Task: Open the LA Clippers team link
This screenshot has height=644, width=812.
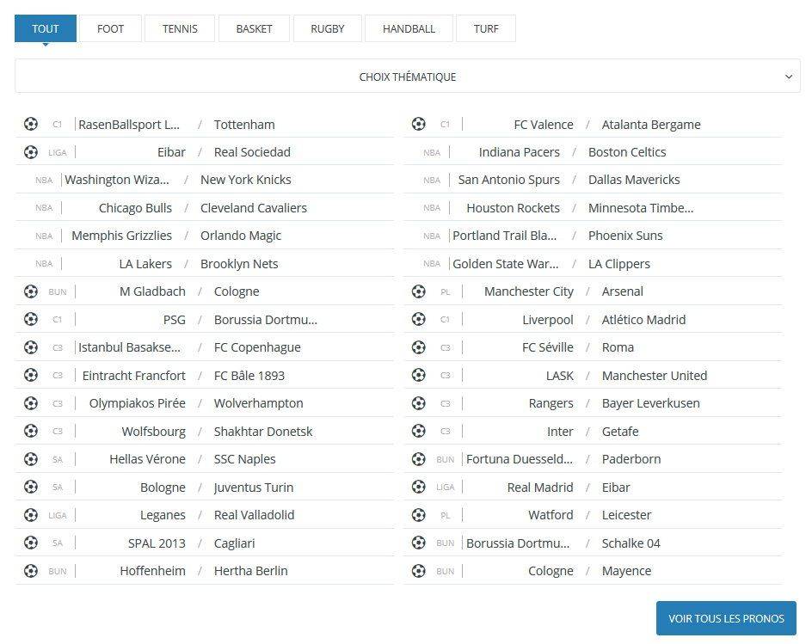Action: (619, 264)
